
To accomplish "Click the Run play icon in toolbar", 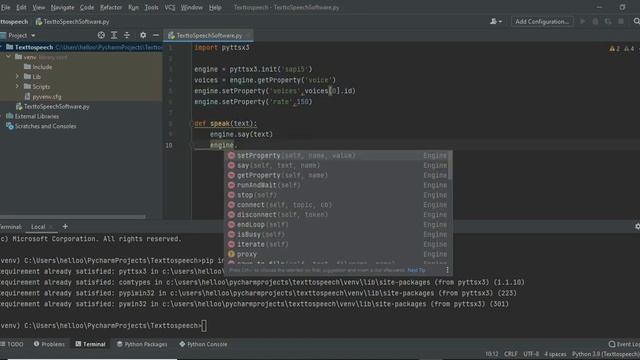I will pyautogui.click(x=582, y=22).
